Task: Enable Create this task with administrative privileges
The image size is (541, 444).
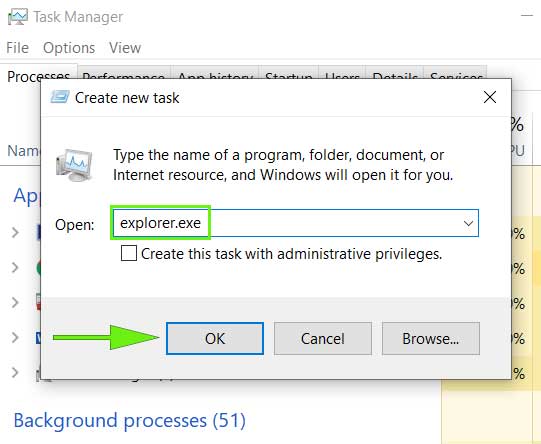Action: (129, 253)
